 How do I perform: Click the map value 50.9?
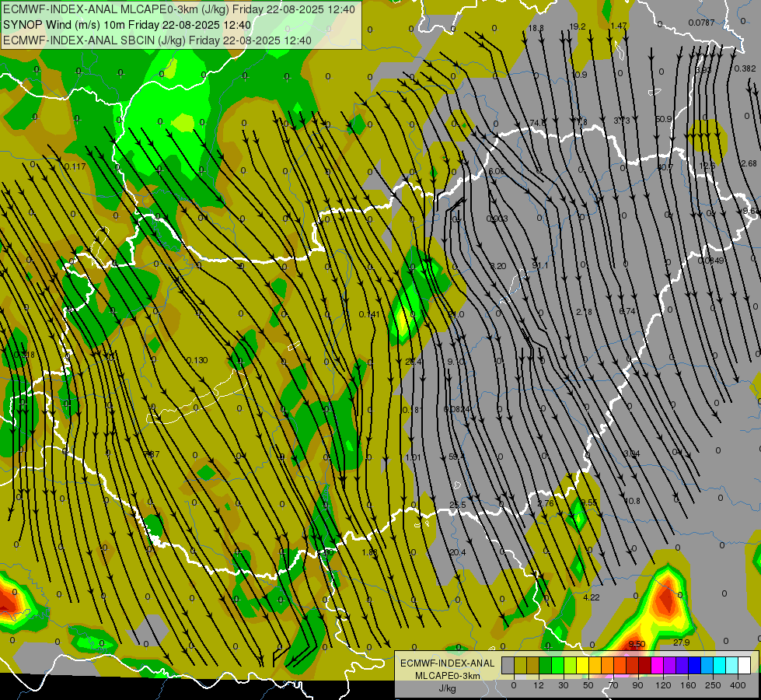664,119
